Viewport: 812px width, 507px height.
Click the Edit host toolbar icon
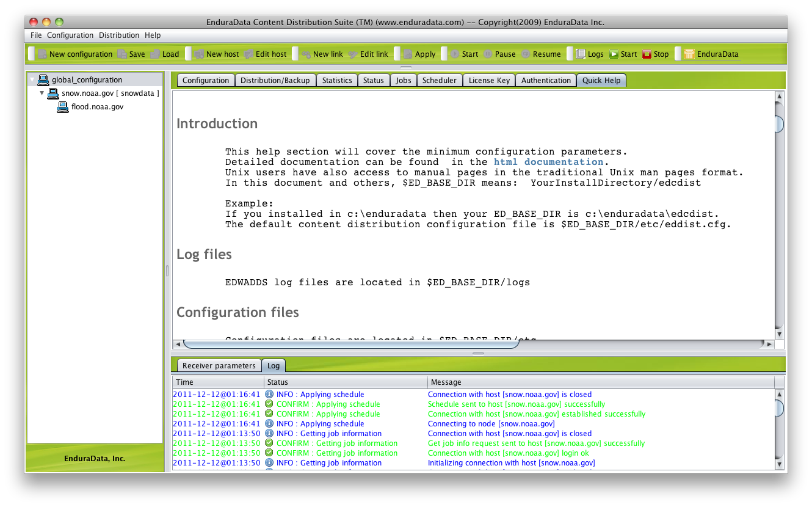click(248, 54)
